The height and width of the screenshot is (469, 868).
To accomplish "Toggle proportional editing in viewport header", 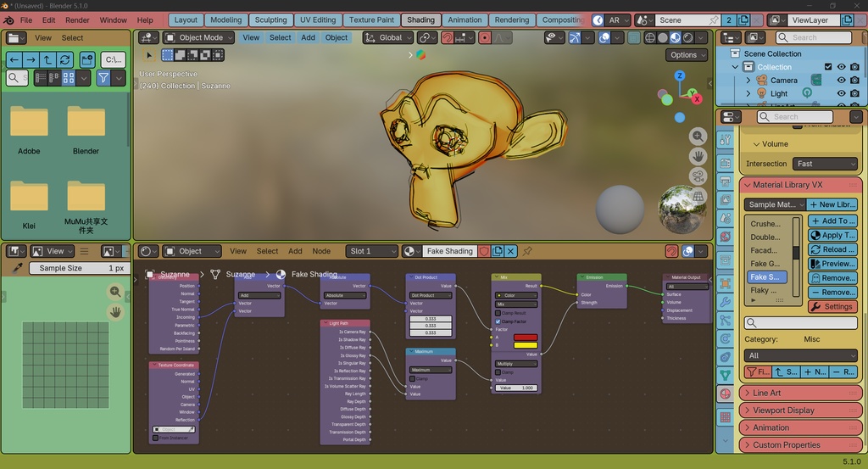I will [484, 37].
